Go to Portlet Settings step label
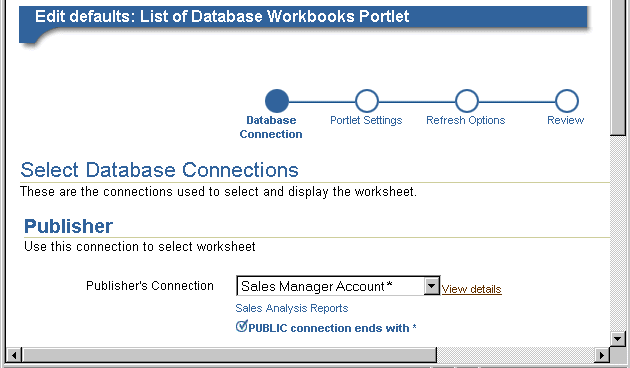 366,120
